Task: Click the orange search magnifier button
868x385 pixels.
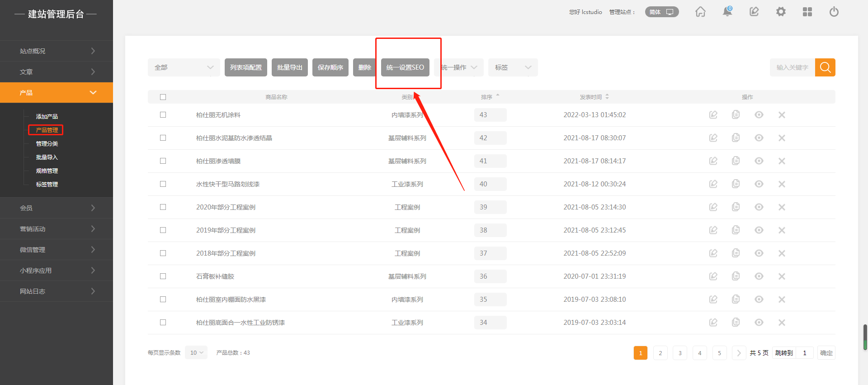Action: (825, 67)
